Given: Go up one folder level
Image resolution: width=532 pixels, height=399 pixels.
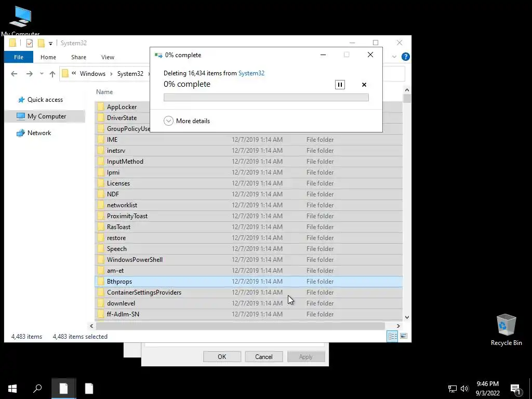Looking at the screenshot, I should pos(52,74).
